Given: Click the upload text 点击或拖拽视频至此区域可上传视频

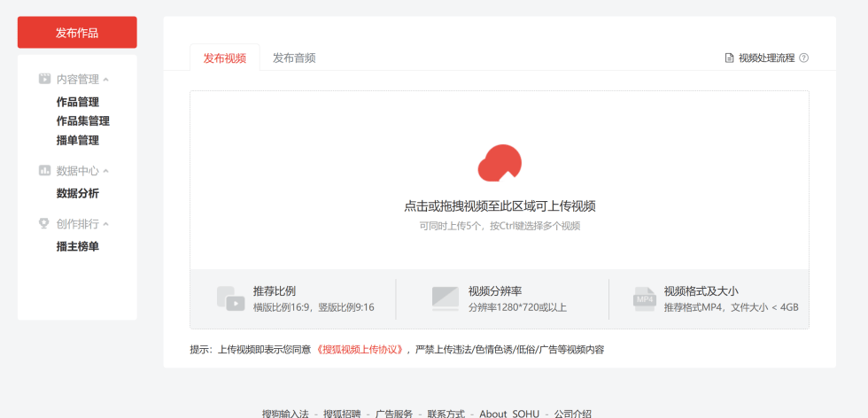Looking at the screenshot, I should pos(500,206).
